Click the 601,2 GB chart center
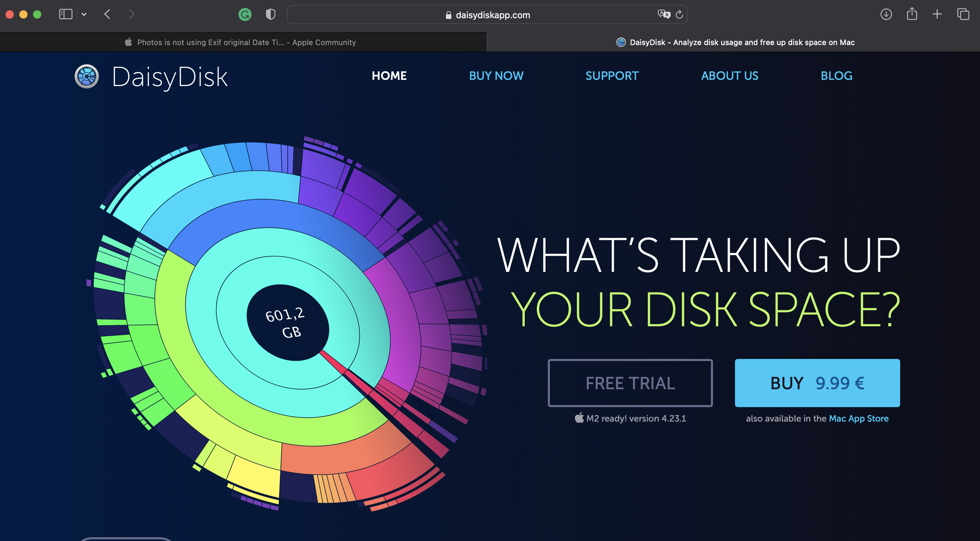 tap(288, 322)
